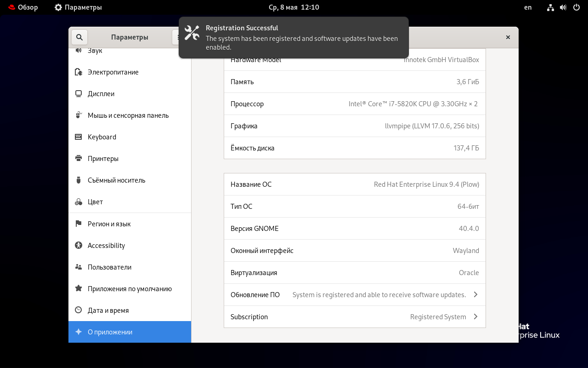Click the search icon in Settings header
The image size is (588, 368).
point(79,37)
